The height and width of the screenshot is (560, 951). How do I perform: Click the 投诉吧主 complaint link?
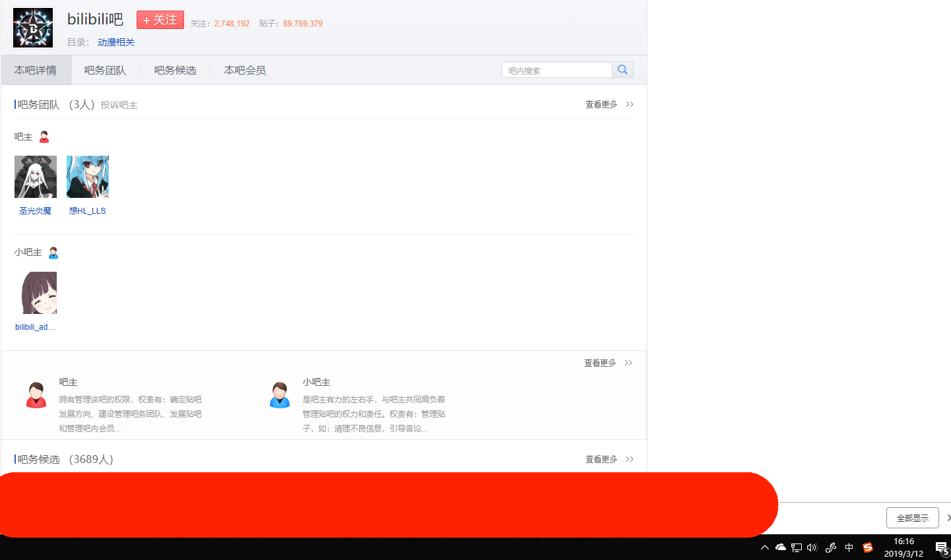[x=119, y=105]
